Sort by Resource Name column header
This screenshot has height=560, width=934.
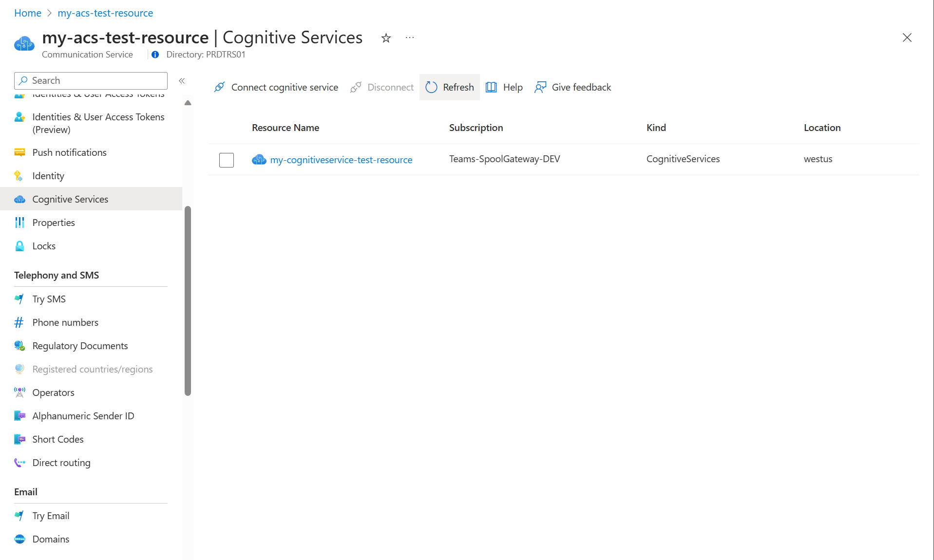286,128
